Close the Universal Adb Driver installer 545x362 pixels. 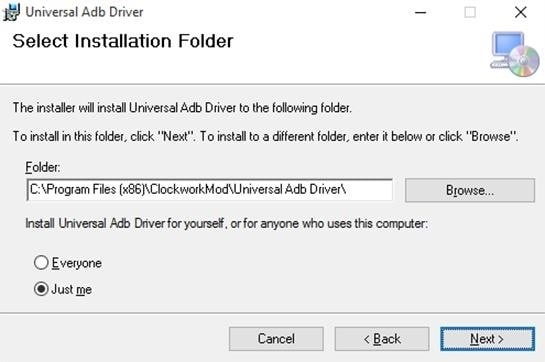(521, 13)
